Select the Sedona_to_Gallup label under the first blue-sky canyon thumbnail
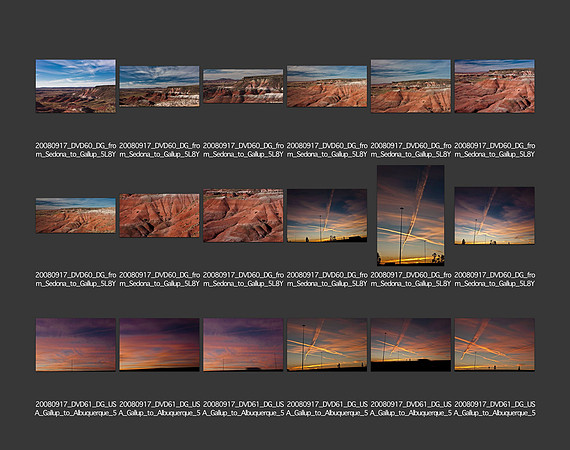Image resolution: width=570 pixels, height=450 pixels. click(76, 150)
